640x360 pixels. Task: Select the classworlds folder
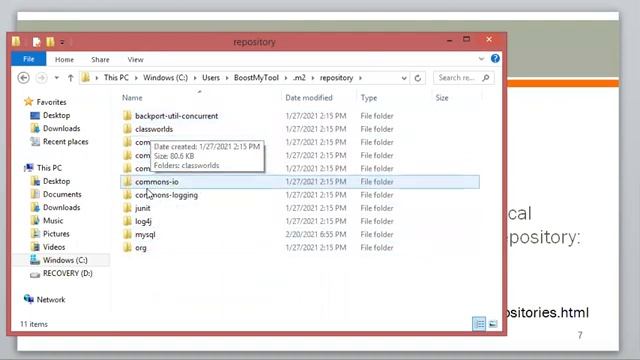[154, 129]
